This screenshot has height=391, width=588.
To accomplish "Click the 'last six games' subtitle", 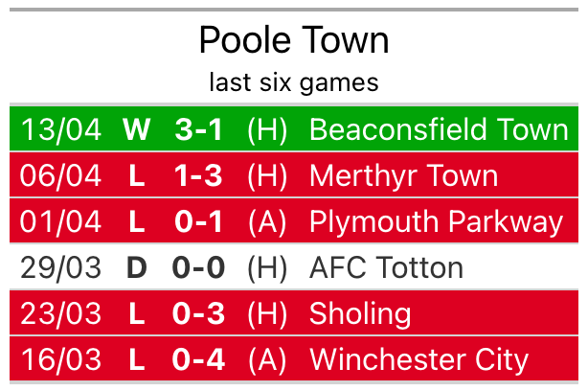I will [294, 82].
